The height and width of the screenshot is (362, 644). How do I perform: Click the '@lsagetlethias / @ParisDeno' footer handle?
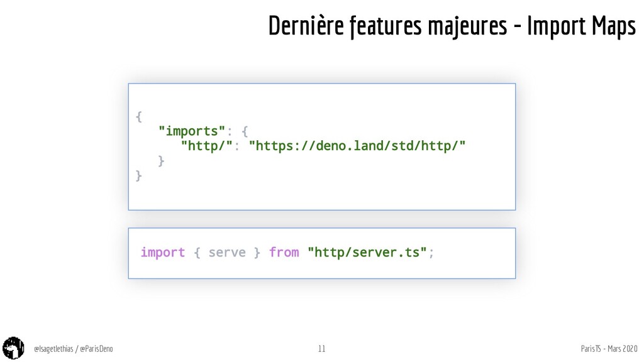(74, 349)
